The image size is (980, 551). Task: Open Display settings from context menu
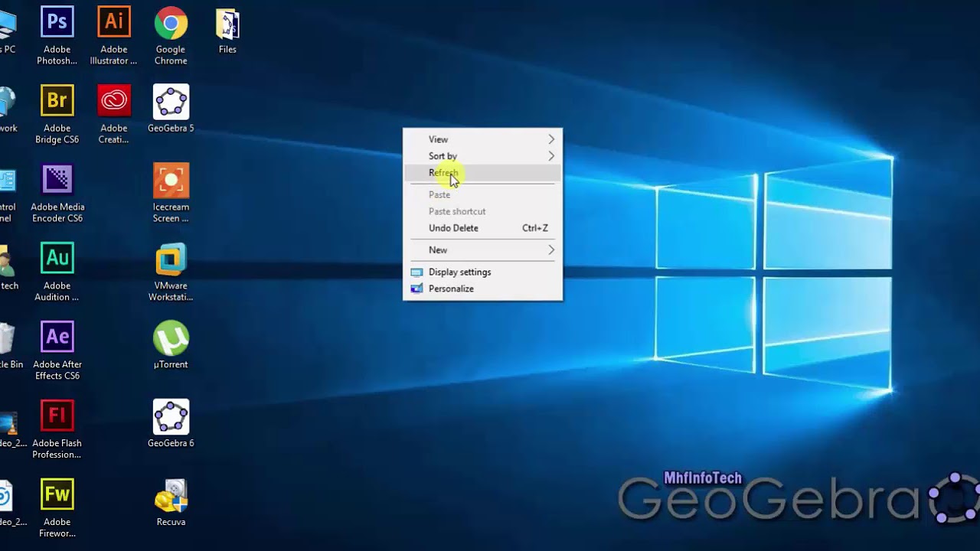click(x=482, y=272)
